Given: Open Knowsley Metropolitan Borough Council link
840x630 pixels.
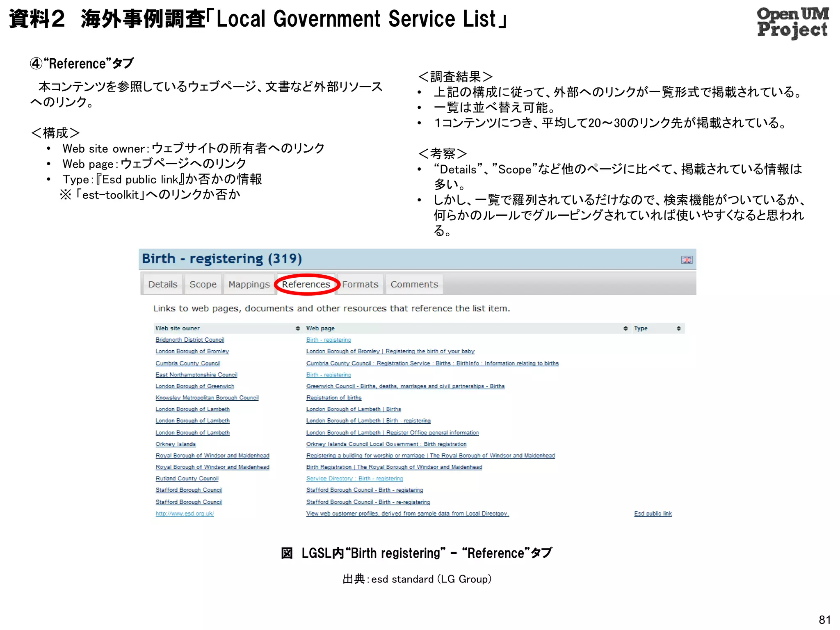Looking at the screenshot, I should 207,397.
